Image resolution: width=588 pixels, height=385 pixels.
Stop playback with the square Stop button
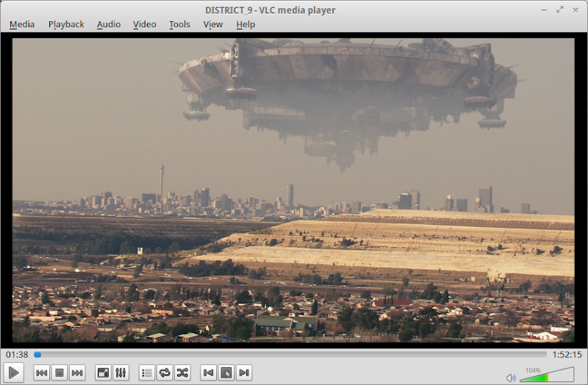[x=60, y=373]
